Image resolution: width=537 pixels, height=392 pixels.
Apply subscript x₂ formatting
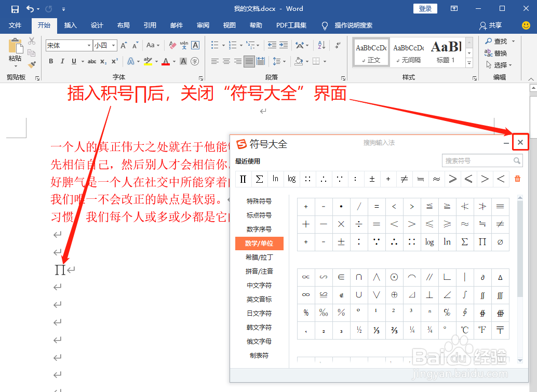tap(103, 61)
